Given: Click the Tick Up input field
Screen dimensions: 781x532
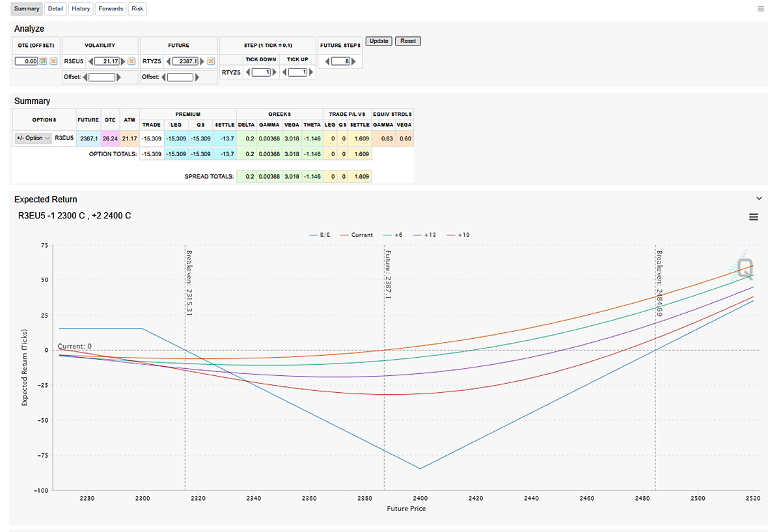Looking at the screenshot, I should click(x=297, y=73).
